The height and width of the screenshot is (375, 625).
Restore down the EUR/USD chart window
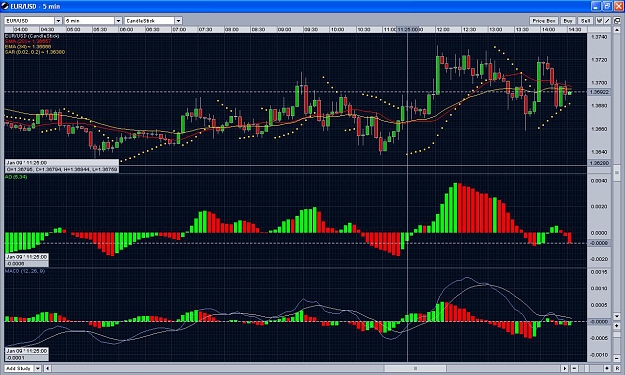pyautogui.click(x=607, y=6)
